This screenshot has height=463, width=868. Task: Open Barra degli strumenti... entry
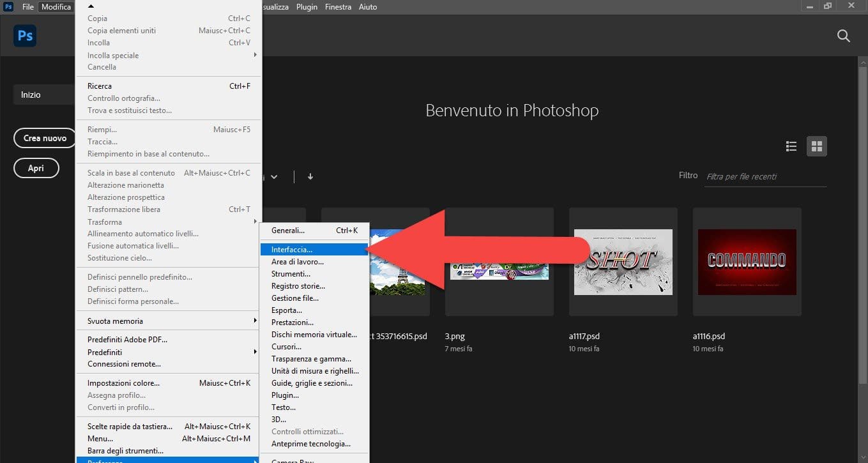[x=169, y=451]
